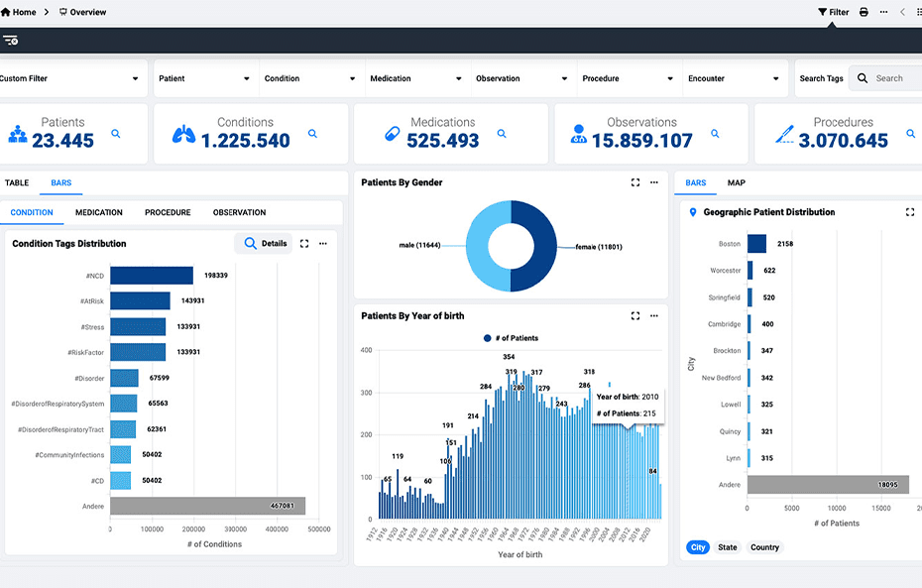Viewport: 922px width, 588px height.
Task: Open Patients By Year of birth options menu
Action: pyautogui.click(x=653, y=315)
